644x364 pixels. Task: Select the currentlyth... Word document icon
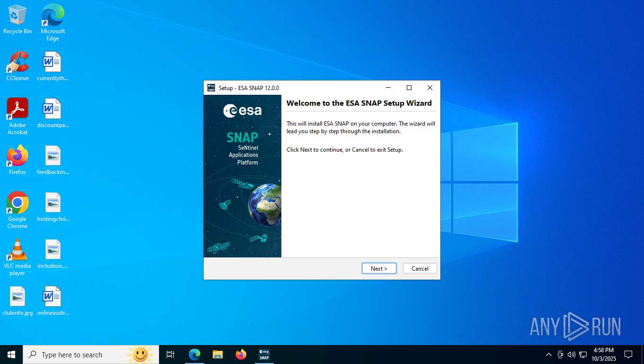(x=53, y=66)
